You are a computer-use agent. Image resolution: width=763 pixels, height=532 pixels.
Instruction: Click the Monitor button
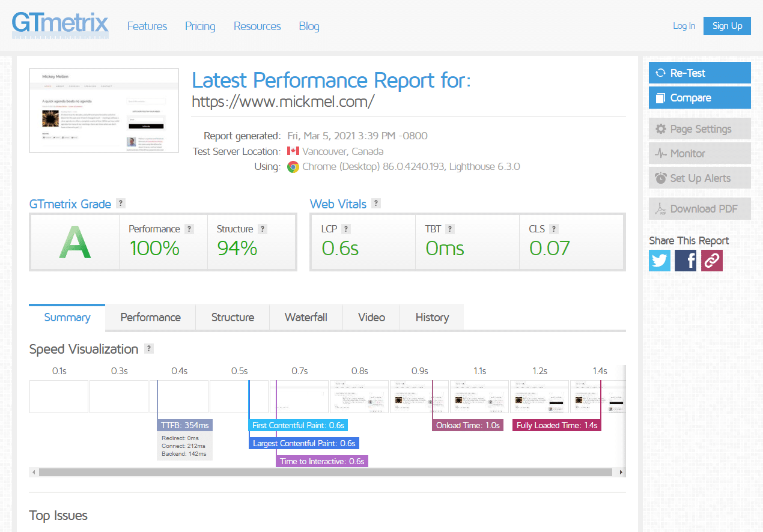coord(700,153)
